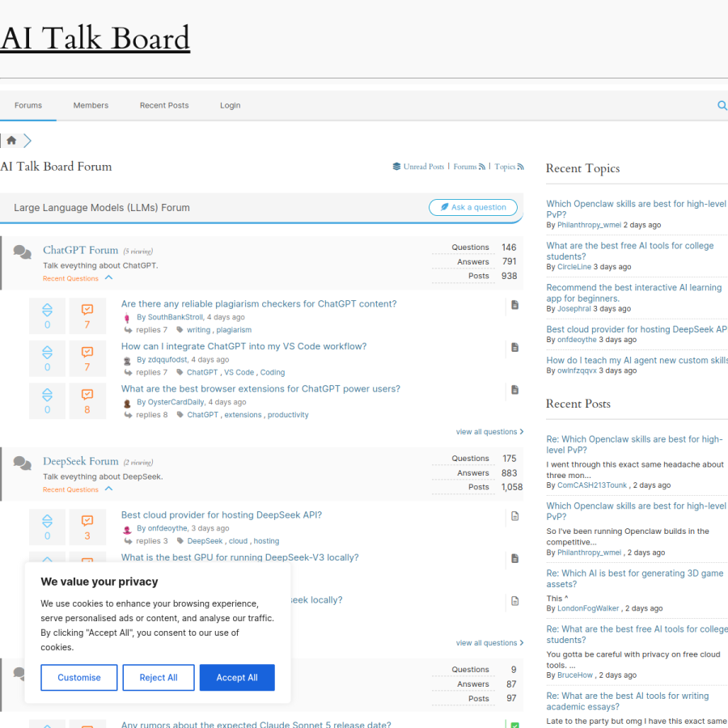
Task: Open VS Code workflow integration question
Action: [x=243, y=346]
